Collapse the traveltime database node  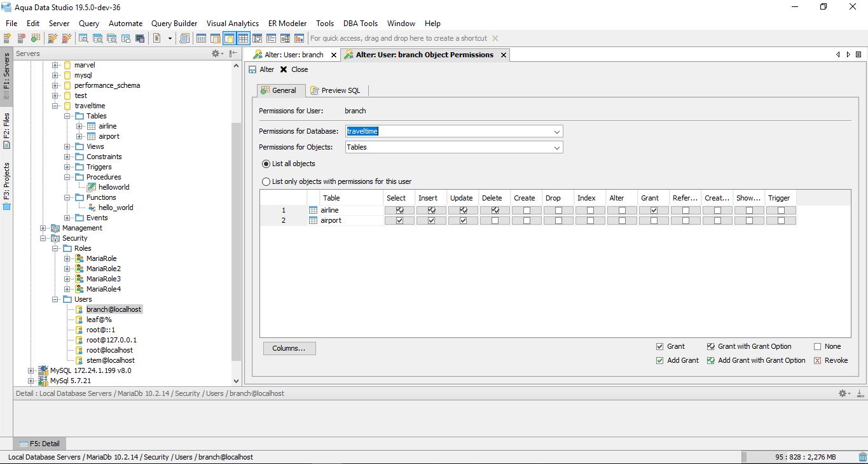click(x=55, y=106)
